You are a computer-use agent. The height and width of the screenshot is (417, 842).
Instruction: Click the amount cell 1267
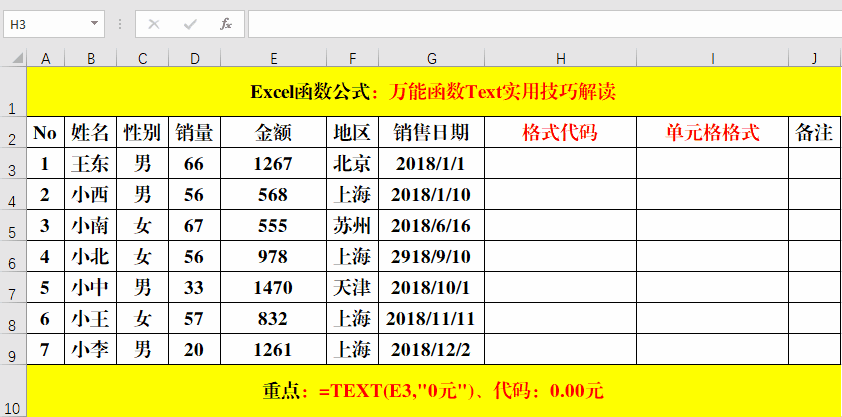point(273,163)
